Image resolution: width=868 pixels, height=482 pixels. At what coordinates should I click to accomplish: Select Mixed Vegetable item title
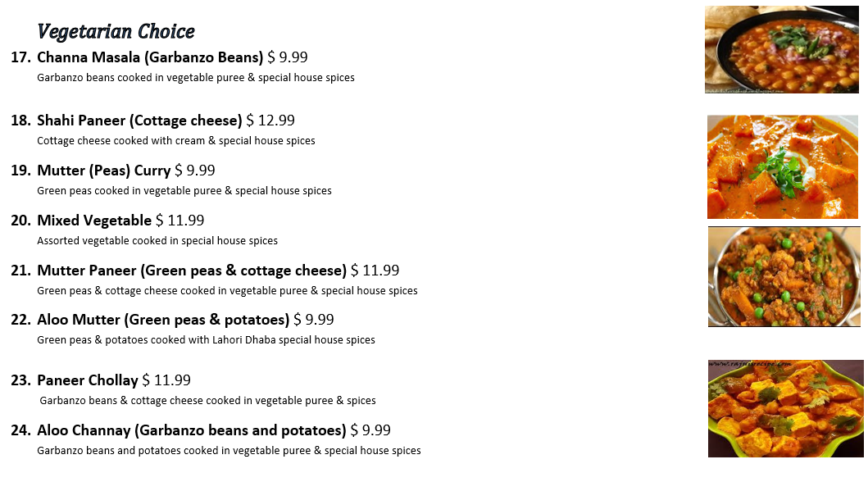[94, 221]
